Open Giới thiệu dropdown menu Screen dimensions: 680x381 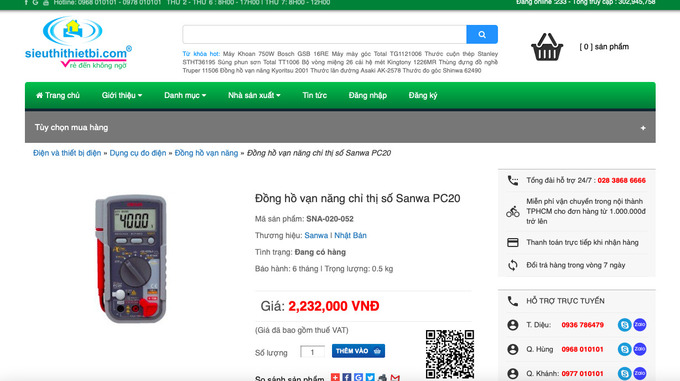[x=122, y=95]
